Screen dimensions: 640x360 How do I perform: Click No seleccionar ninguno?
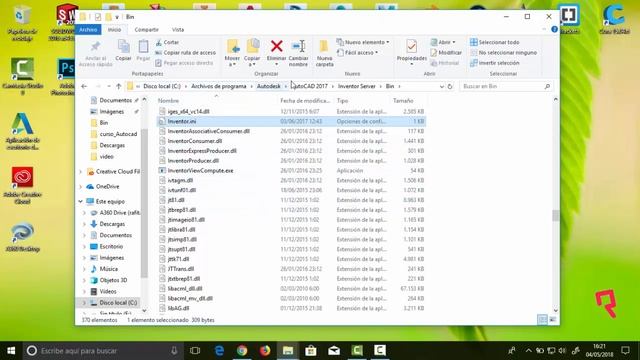pyautogui.click(x=503, y=53)
